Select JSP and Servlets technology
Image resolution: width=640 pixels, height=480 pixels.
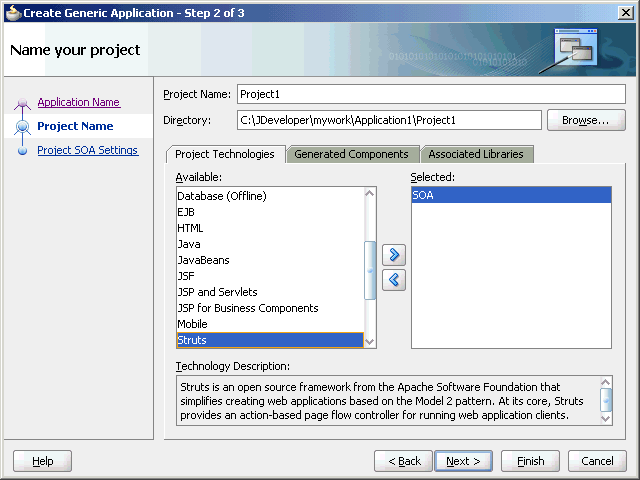pyautogui.click(x=270, y=292)
